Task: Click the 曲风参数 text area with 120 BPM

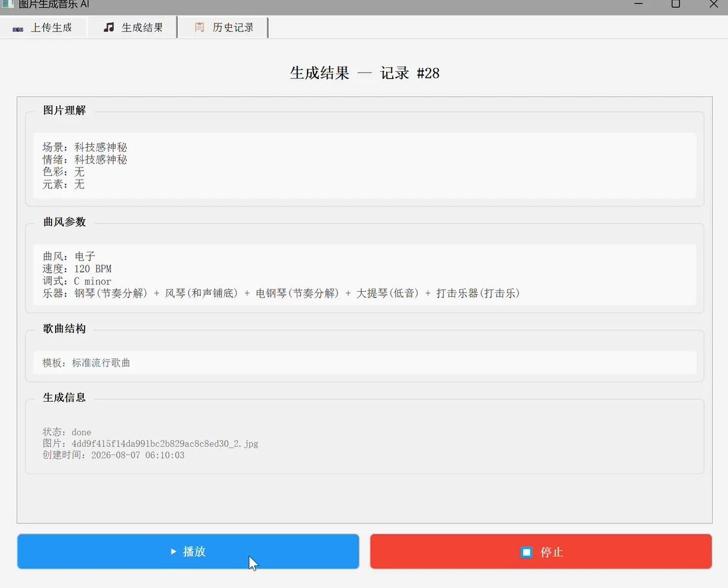Action: (365, 274)
